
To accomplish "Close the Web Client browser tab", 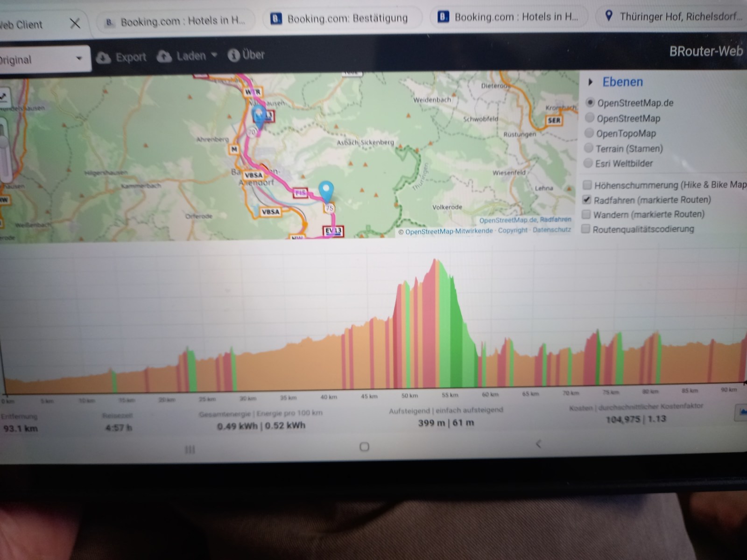I will click(75, 23).
